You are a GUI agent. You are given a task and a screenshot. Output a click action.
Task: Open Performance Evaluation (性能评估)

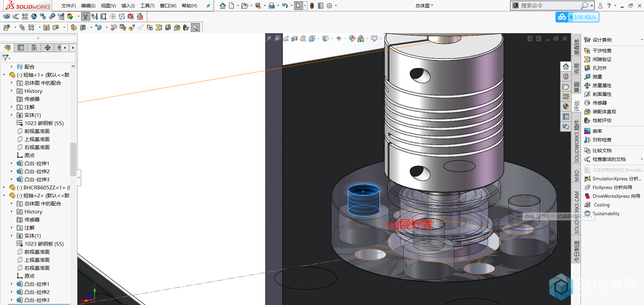(598, 120)
